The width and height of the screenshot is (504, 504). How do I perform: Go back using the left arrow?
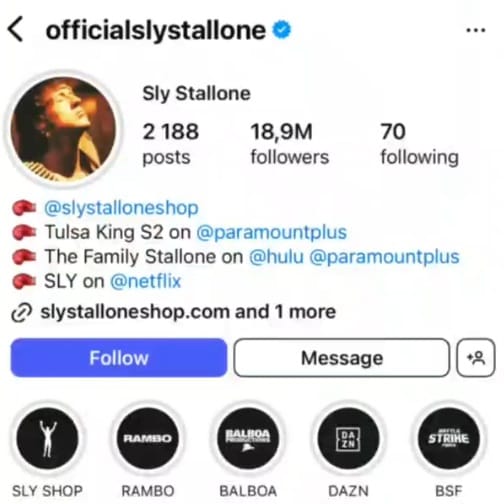pos(15,30)
